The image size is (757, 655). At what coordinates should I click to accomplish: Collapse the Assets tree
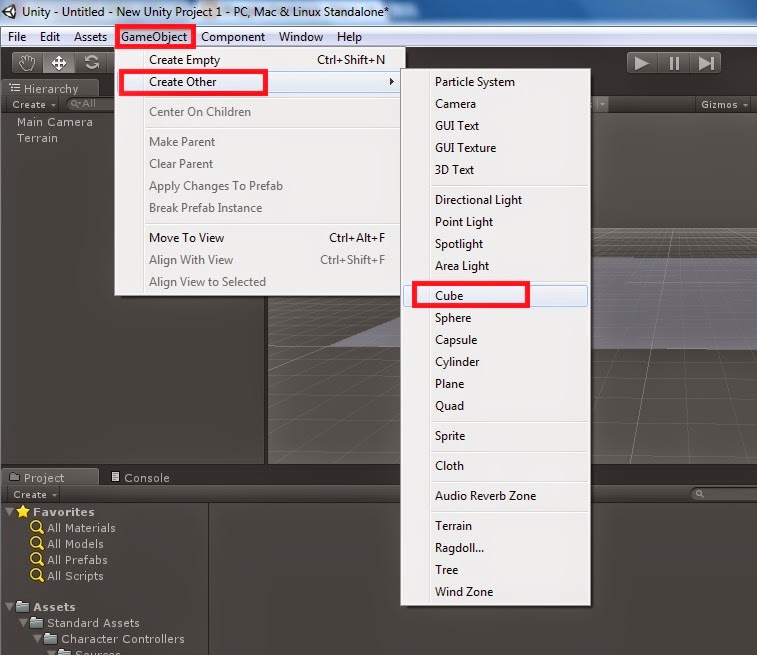click(9, 607)
